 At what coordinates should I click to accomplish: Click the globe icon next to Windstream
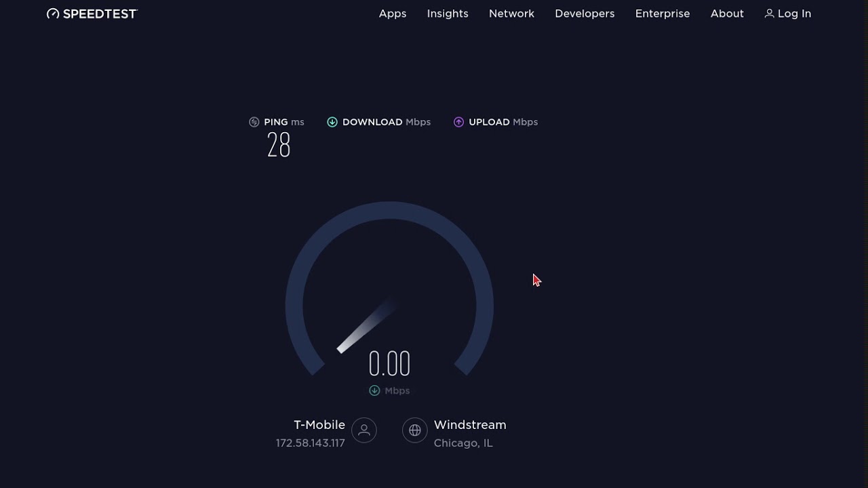click(x=415, y=430)
